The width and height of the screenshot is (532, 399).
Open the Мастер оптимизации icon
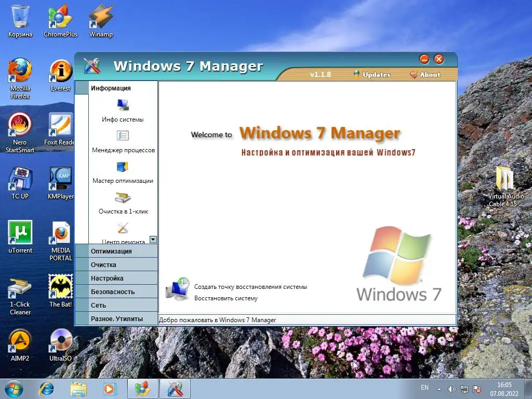click(123, 167)
